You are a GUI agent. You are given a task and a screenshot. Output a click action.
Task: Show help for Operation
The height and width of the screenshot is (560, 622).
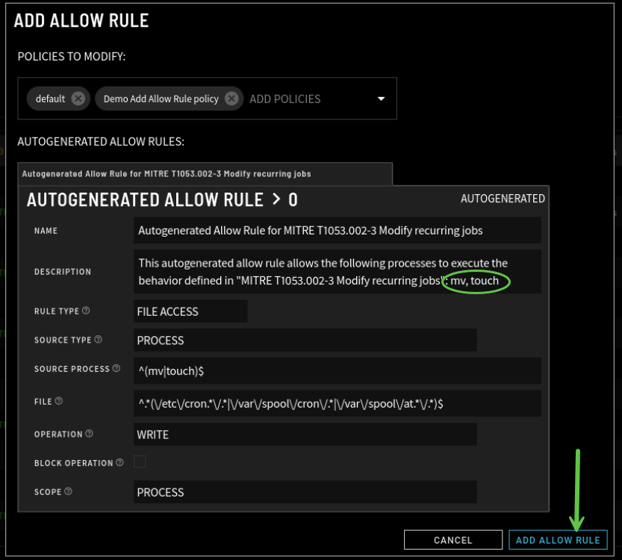(x=89, y=433)
